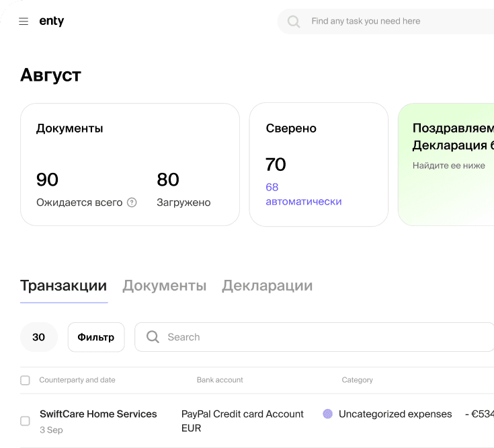Switch to the Транзакции tab
Screen dimensions: 494x448
click(x=64, y=285)
